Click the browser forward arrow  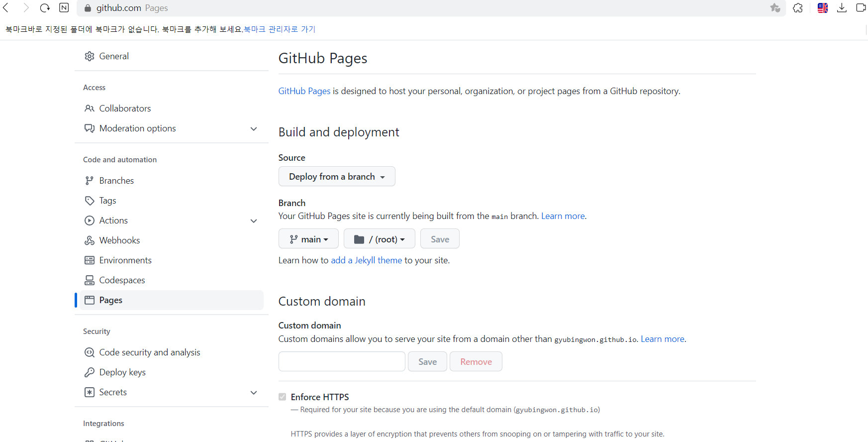click(x=26, y=8)
